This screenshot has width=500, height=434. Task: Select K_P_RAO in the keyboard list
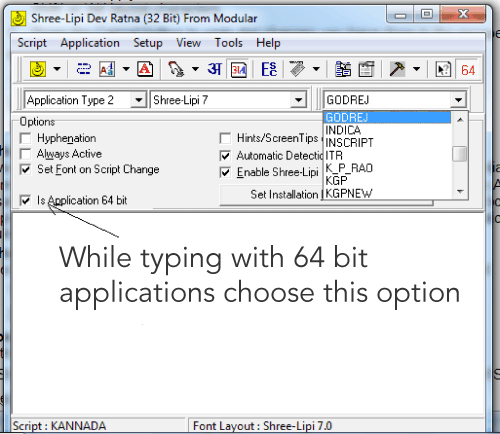(x=387, y=168)
